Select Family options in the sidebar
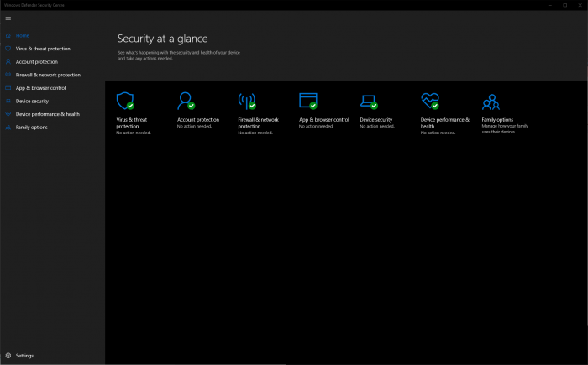588x365 pixels. [x=32, y=128]
